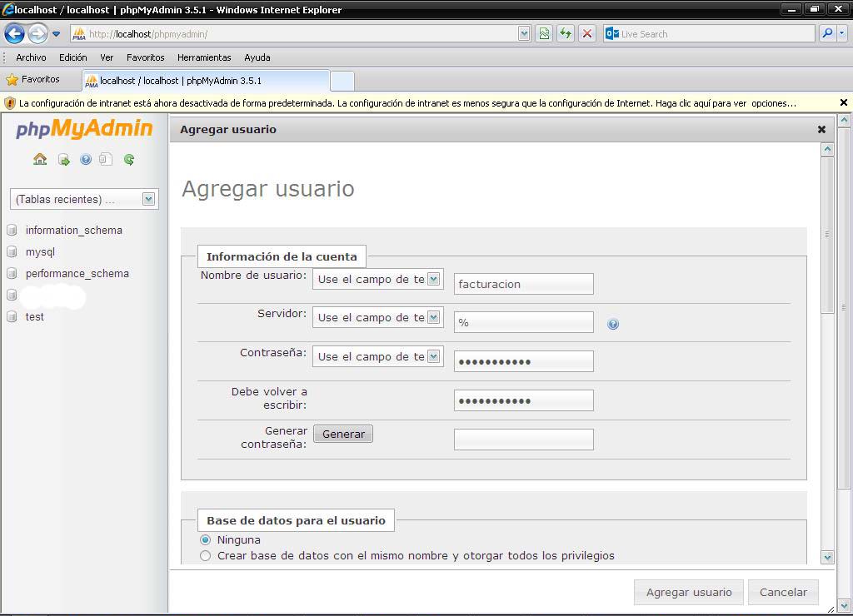Click the username field containing facturacion
The height and width of the screenshot is (616, 853).
pos(524,284)
